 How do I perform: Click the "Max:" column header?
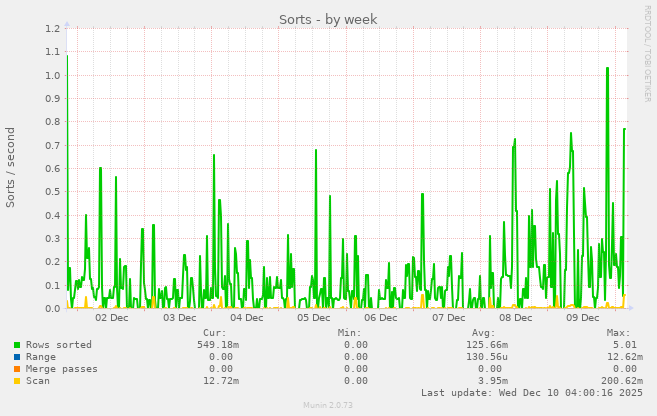coord(618,332)
